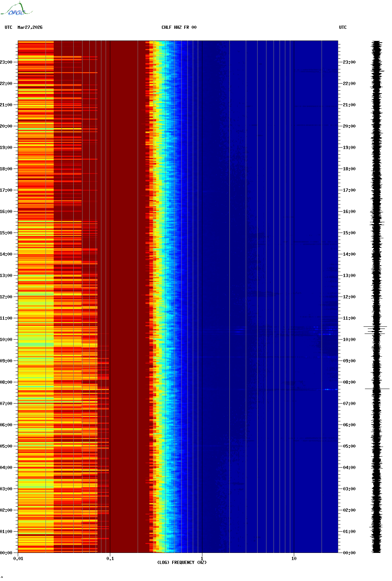Click '19:00' on the left time axis
The height and width of the screenshot is (581, 392).
(x=6, y=148)
